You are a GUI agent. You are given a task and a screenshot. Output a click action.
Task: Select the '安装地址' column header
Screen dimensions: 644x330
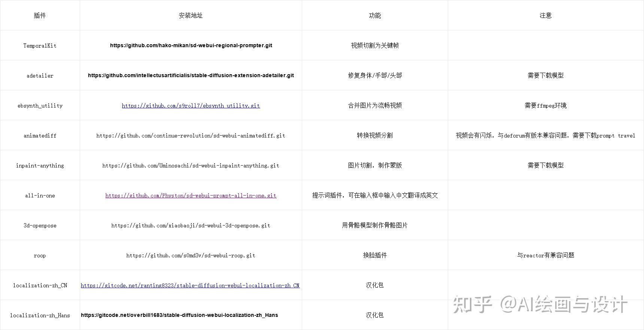(191, 15)
